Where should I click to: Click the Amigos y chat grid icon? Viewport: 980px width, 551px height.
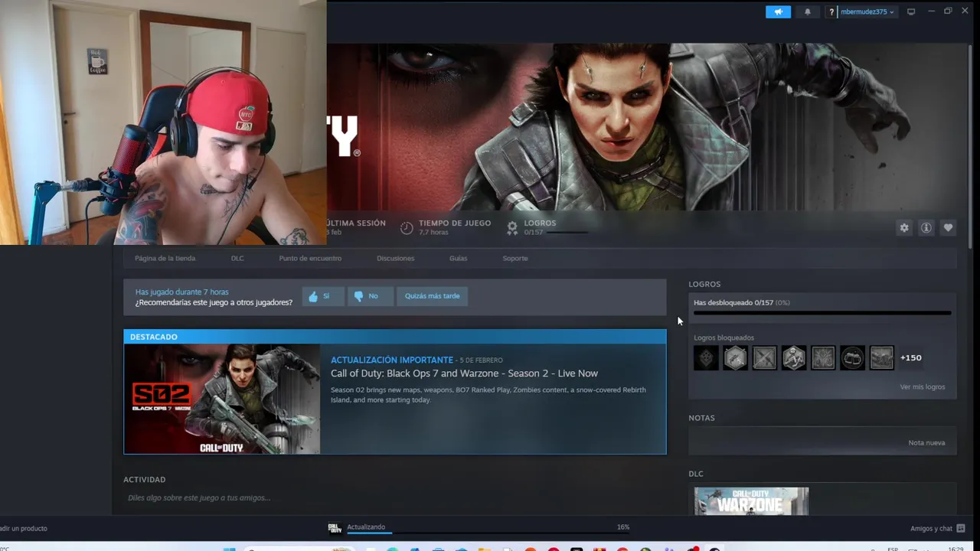(x=961, y=528)
